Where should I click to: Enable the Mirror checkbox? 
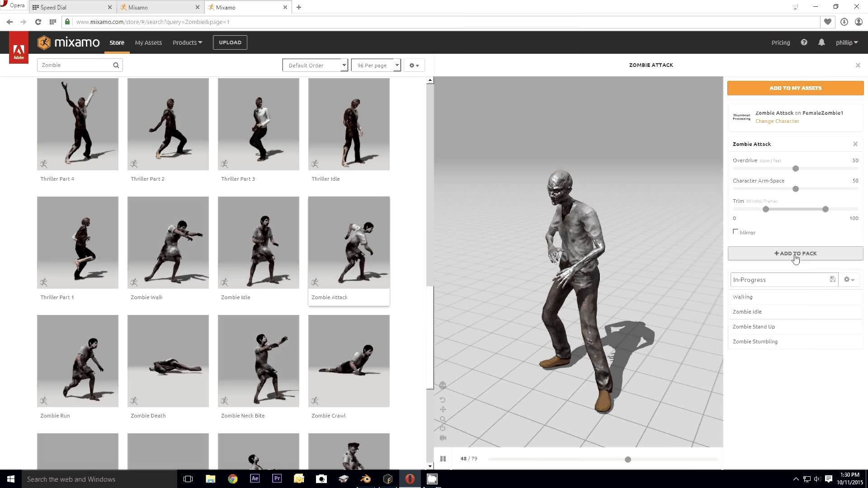tap(736, 232)
